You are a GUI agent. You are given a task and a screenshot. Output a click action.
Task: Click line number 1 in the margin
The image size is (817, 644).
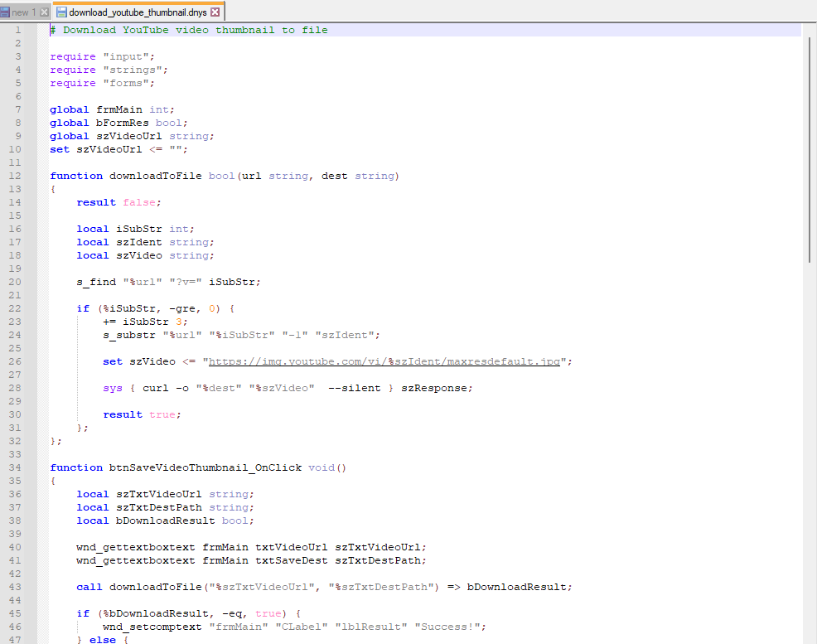click(x=18, y=30)
